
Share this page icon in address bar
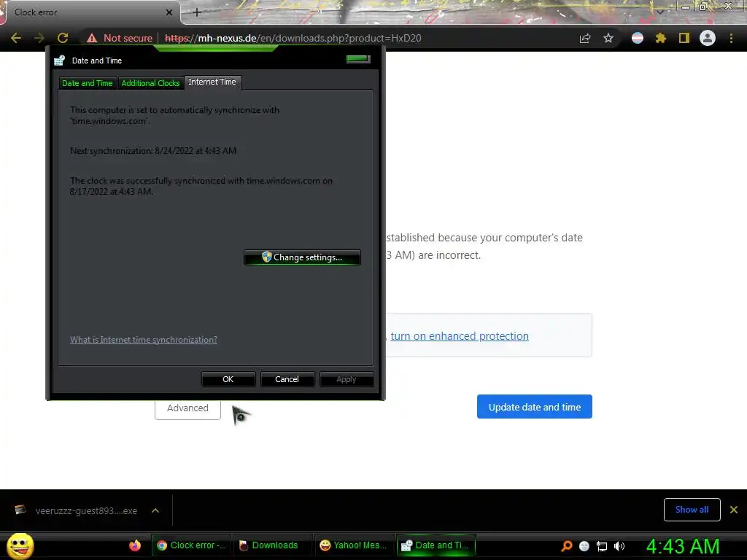(x=584, y=38)
